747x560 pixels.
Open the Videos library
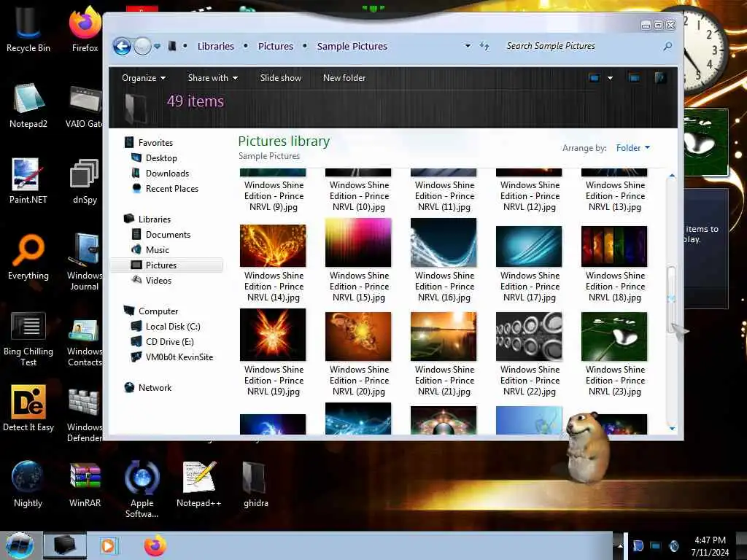158,281
